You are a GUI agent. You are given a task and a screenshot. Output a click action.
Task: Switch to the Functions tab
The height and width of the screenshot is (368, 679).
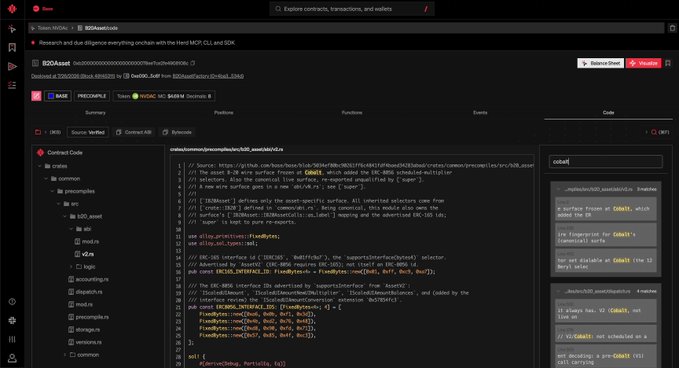tap(352, 113)
